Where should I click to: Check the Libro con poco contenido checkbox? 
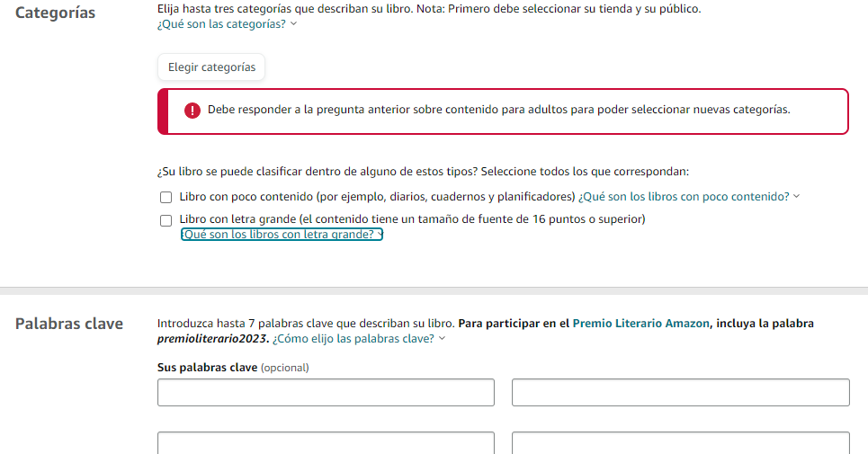(166, 198)
